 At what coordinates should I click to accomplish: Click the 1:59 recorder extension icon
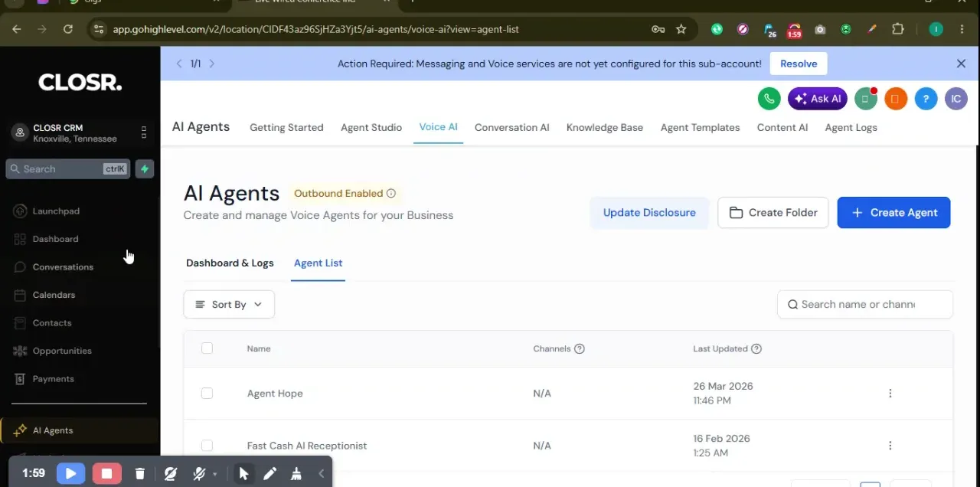(794, 30)
